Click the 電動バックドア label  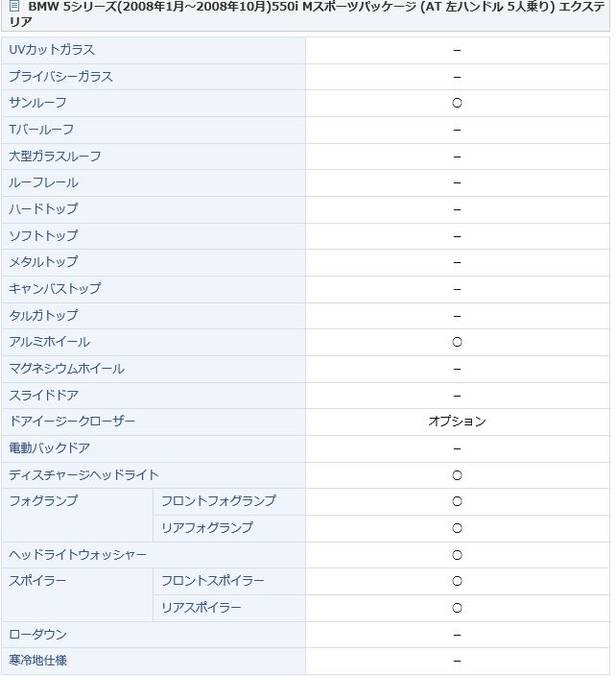pos(50,448)
